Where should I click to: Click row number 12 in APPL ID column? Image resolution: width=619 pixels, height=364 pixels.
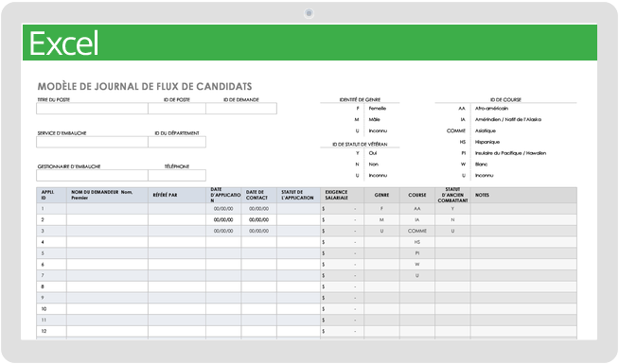point(51,331)
